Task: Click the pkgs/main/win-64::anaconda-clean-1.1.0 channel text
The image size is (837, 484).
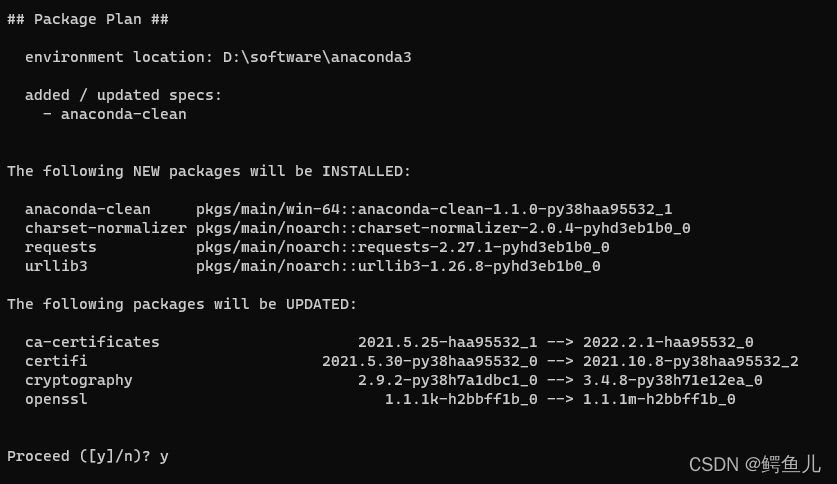Action: click(434, 209)
